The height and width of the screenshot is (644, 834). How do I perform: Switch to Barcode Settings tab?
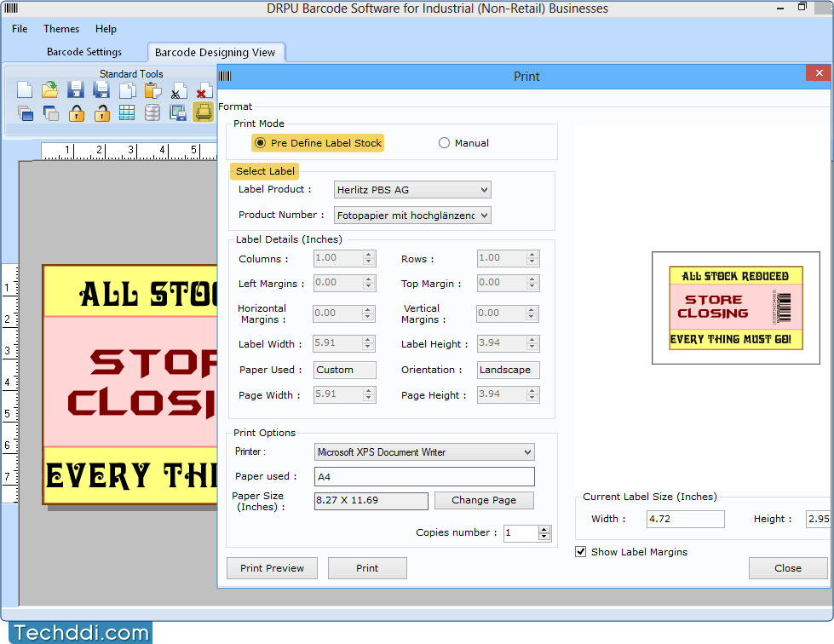(84, 52)
